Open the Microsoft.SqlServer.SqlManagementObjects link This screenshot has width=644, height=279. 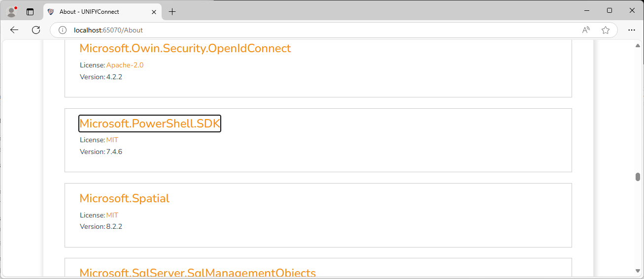[198, 273]
